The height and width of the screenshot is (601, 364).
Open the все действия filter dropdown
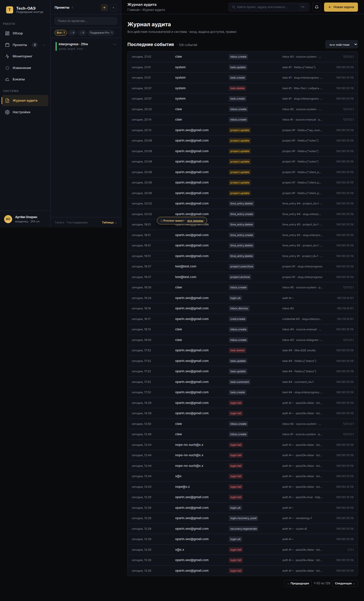342,44
